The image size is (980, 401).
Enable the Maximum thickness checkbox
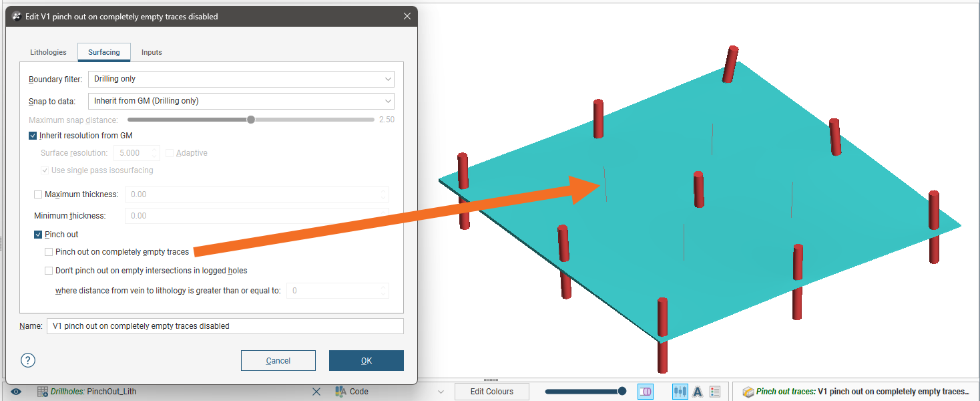coord(38,194)
